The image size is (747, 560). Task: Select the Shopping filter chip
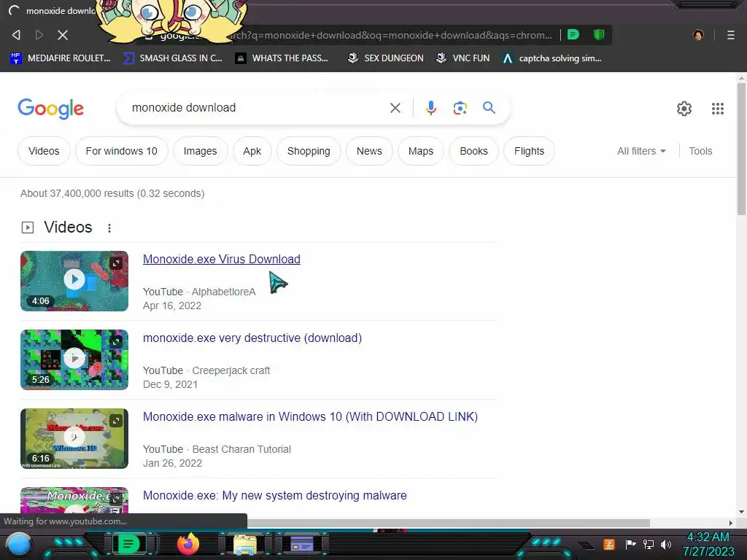click(309, 151)
